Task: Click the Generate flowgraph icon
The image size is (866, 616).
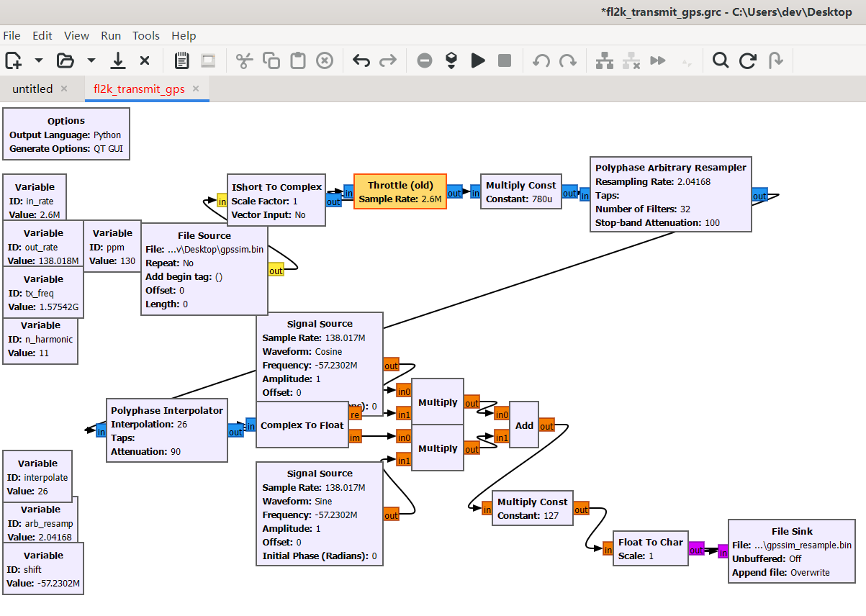Action: [x=451, y=60]
